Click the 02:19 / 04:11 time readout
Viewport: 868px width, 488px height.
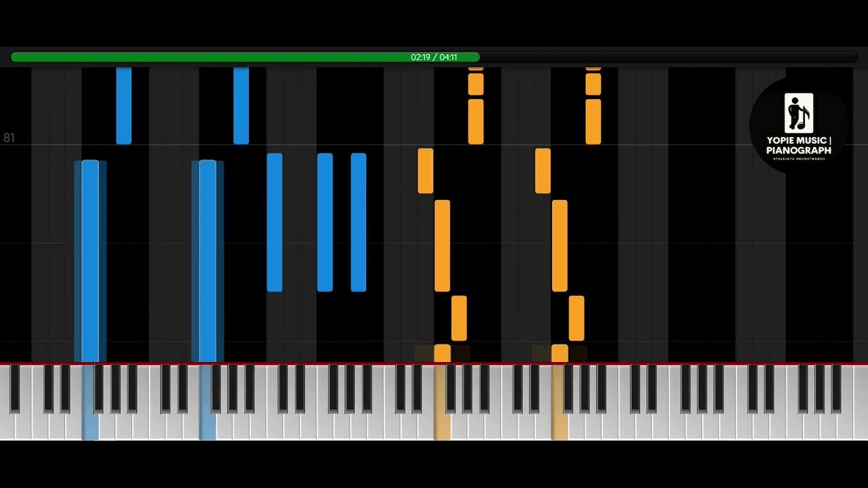click(434, 58)
